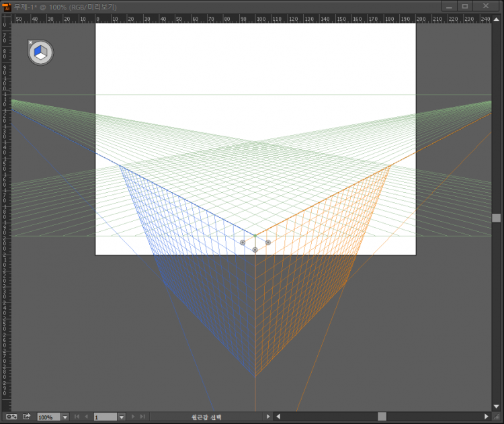Expand the status bar display options arrow
The height and width of the screenshot is (424, 504).
pyautogui.click(x=269, y=417)
